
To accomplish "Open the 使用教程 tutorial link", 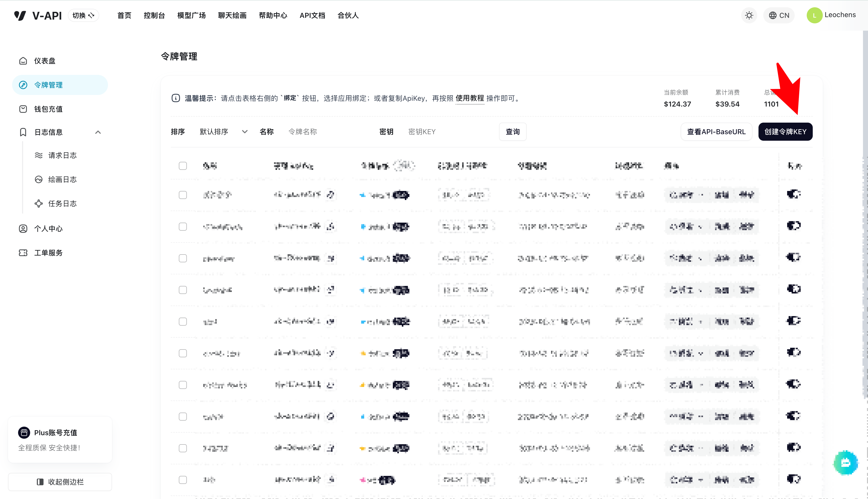I will click(x=470, y=98).
